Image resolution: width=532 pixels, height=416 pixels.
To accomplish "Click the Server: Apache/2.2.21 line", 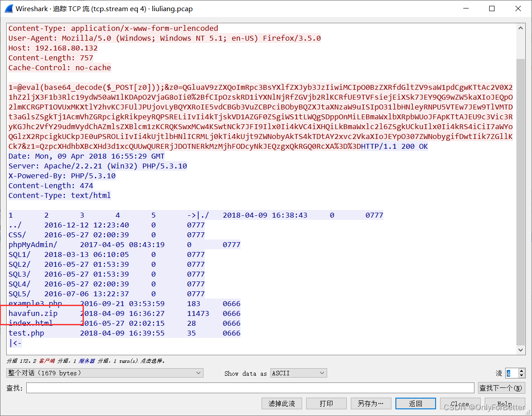I will [98, 166].
